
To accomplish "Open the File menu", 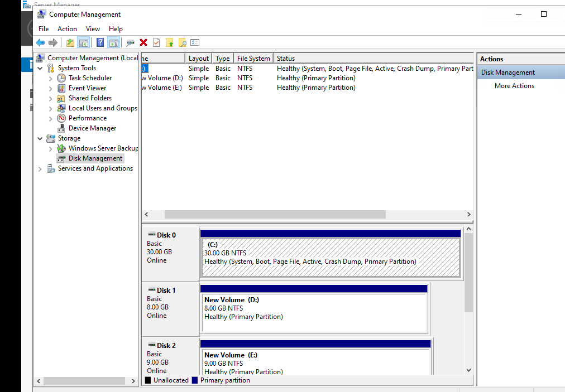I will 44,29.
